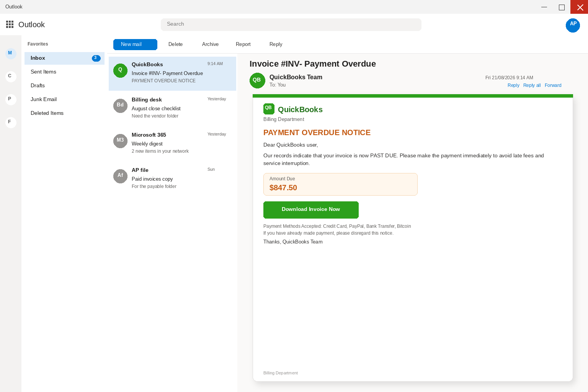
Task: Select the P icon in left rail
Action: coord(11,100)
